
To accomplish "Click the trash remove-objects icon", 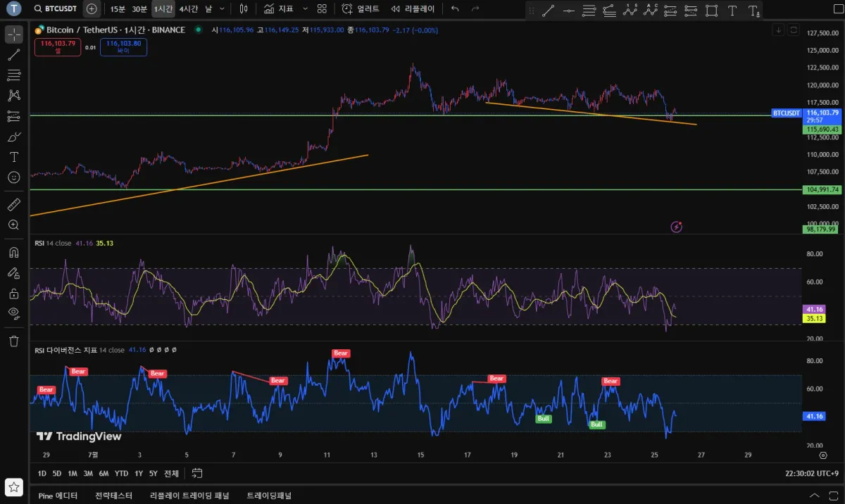I will click(x=13, y=341).
